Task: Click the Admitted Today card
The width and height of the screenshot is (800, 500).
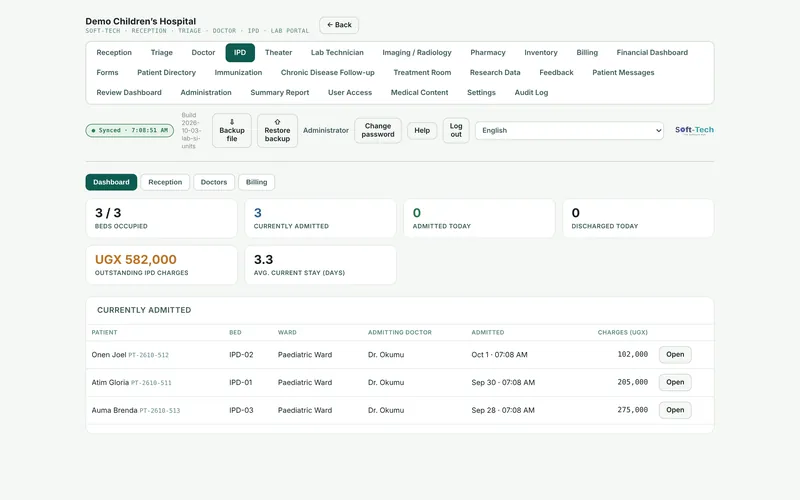Action: [479, 218]
